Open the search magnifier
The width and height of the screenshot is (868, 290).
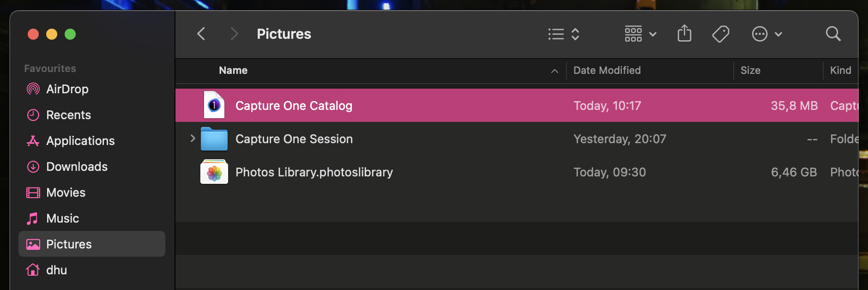coord(833,34)
